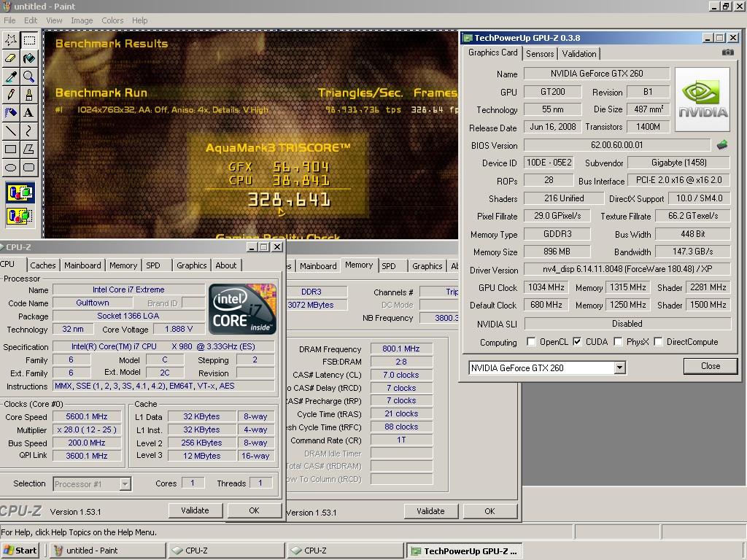Viewport: 747px width, 560px height.
Task: Open the Mainboard tab in front CPU-Z
Action: pos(82,265)
